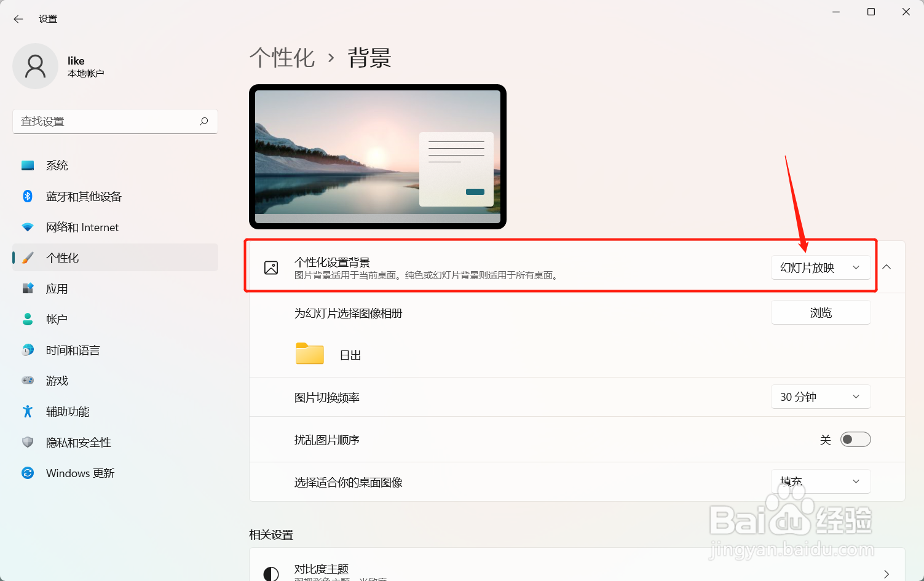The image size is (924, 581).
Task: Open 时间和语言 settings
Action: 115,350
